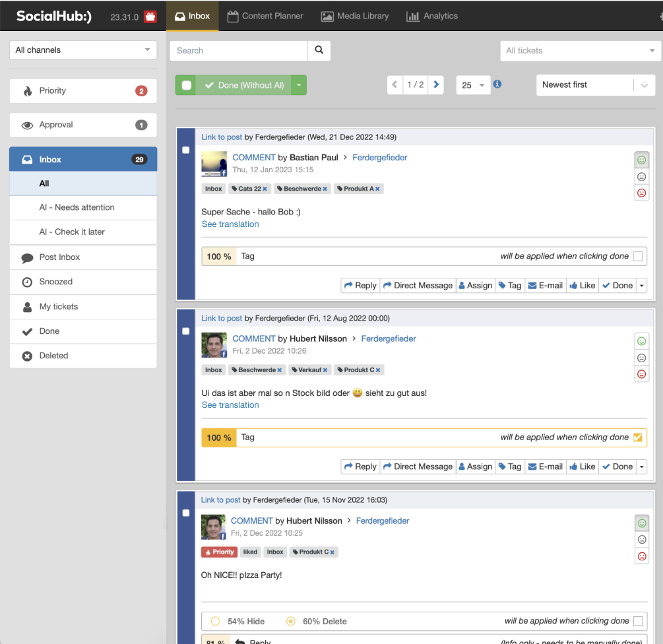Select AI - Needs attention filter
Image resolution: width=663 pixels, height=644 pixels.
coord(83,208)
